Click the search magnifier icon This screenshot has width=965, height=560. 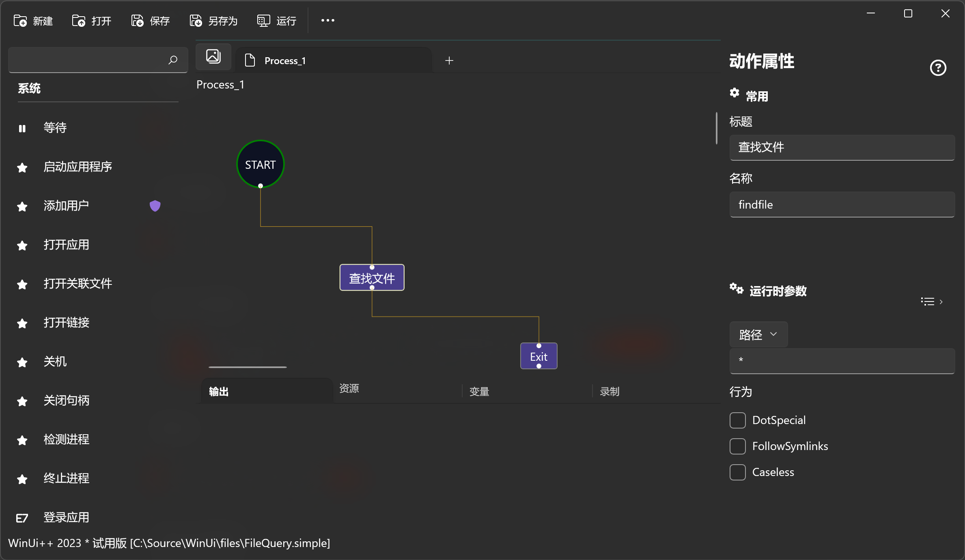173,60
